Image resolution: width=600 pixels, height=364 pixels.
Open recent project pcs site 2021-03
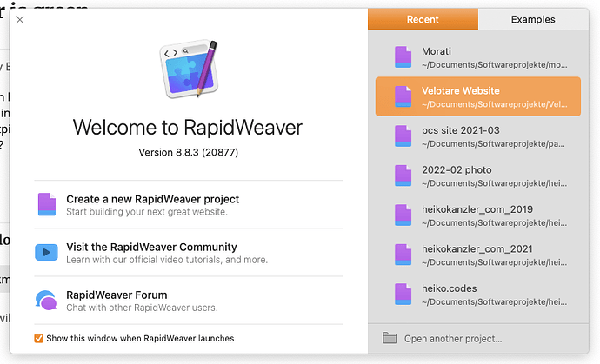click(x=478, y=136)
